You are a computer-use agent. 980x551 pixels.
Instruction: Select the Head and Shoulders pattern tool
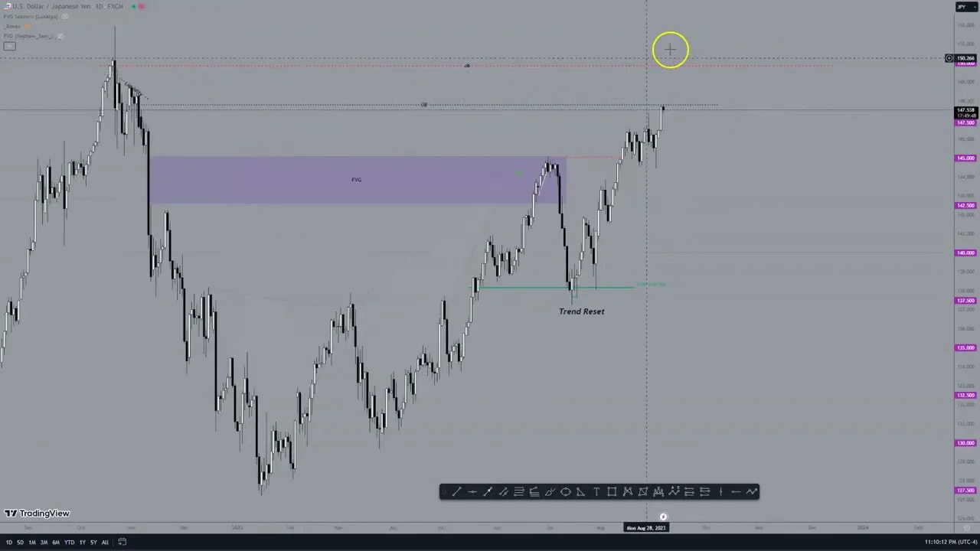(658, 492)
